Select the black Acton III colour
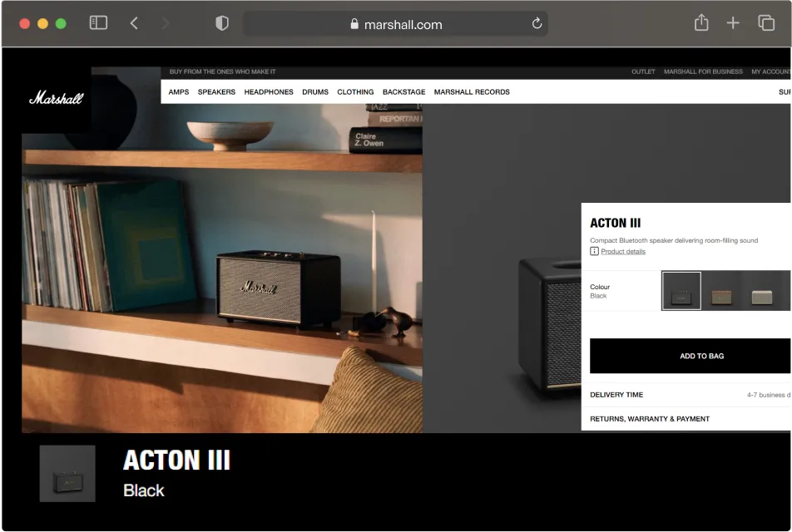This screenshot has height=532, width=792. 681,291
